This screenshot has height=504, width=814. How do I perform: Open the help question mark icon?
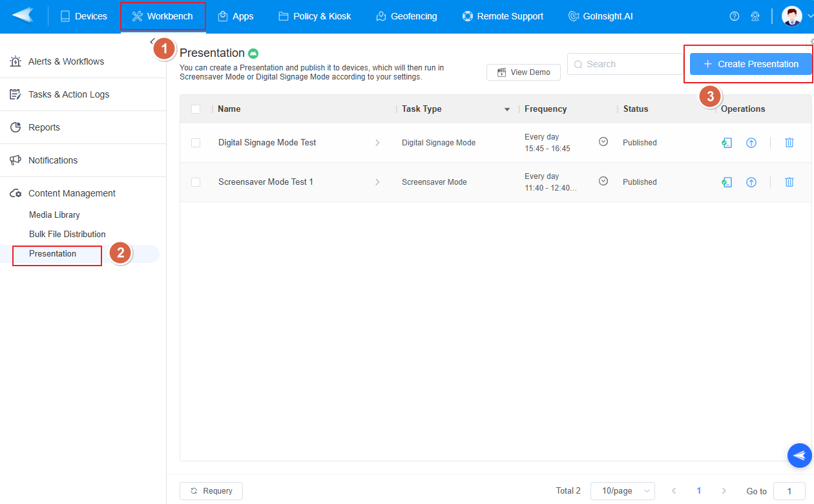pos(734,17)
